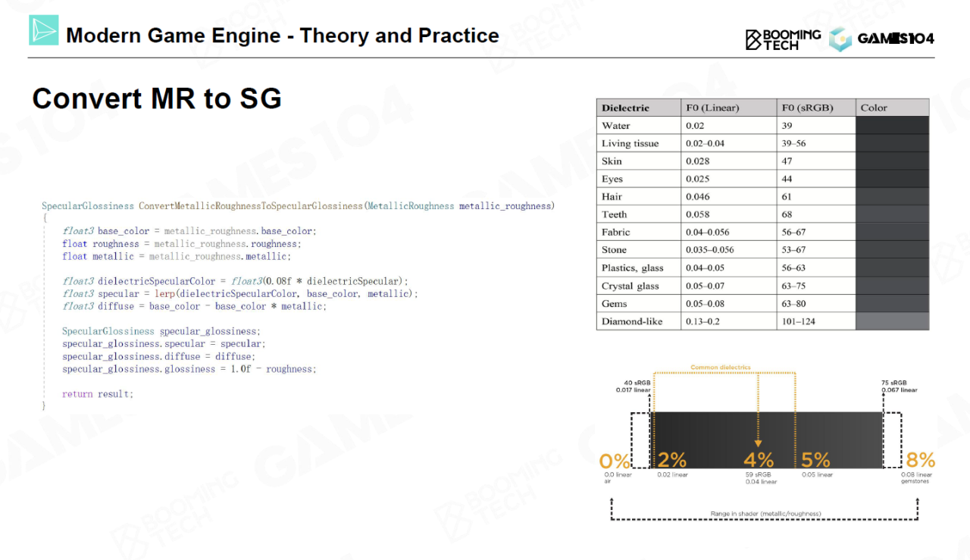Click the Dielectric column header
Image resolution: width=970 pixels, height=560 pixels.
click(x=625, y=108)
